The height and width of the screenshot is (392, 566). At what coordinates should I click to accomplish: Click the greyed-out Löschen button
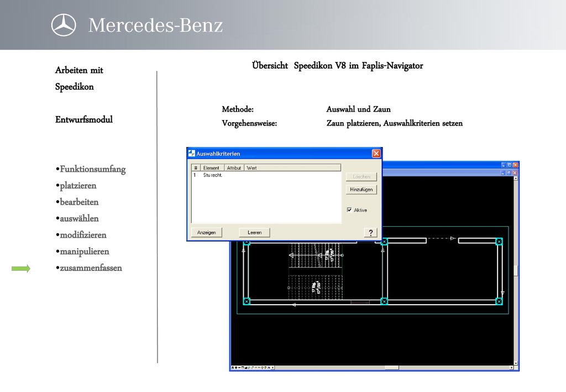tap(361, 176)
